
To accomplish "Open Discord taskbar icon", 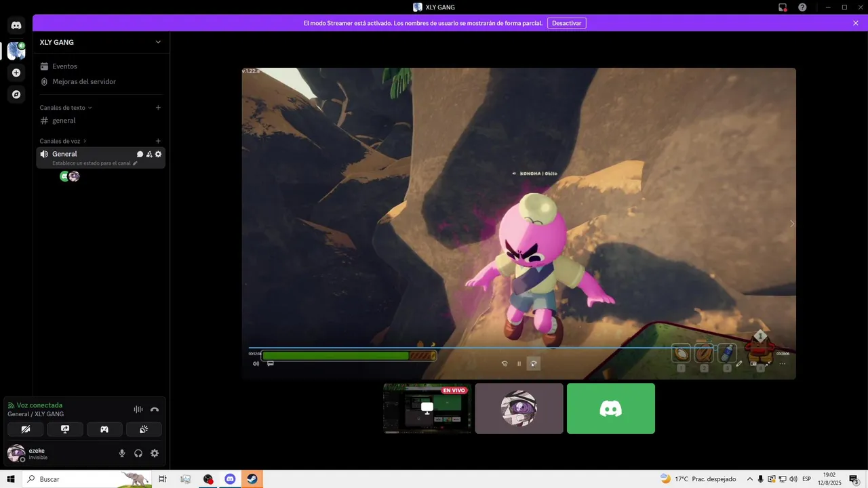I will [230, 479].
